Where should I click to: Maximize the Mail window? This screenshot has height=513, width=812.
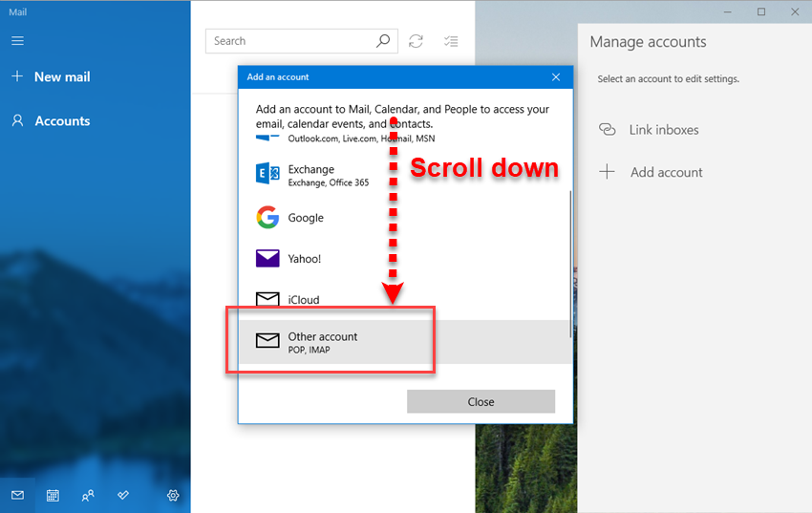pos(761,11)
